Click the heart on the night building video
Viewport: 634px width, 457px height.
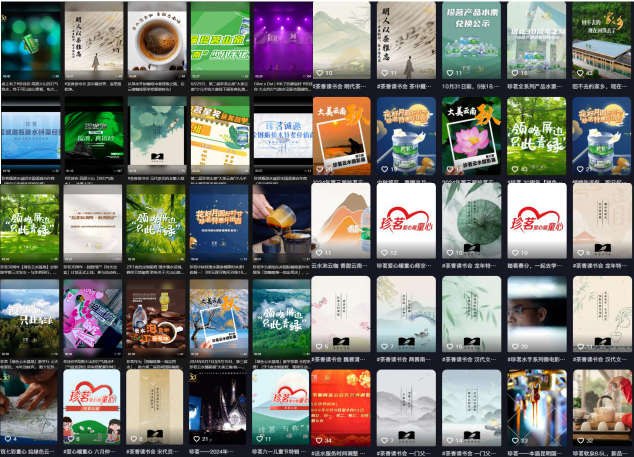point(197,439)
